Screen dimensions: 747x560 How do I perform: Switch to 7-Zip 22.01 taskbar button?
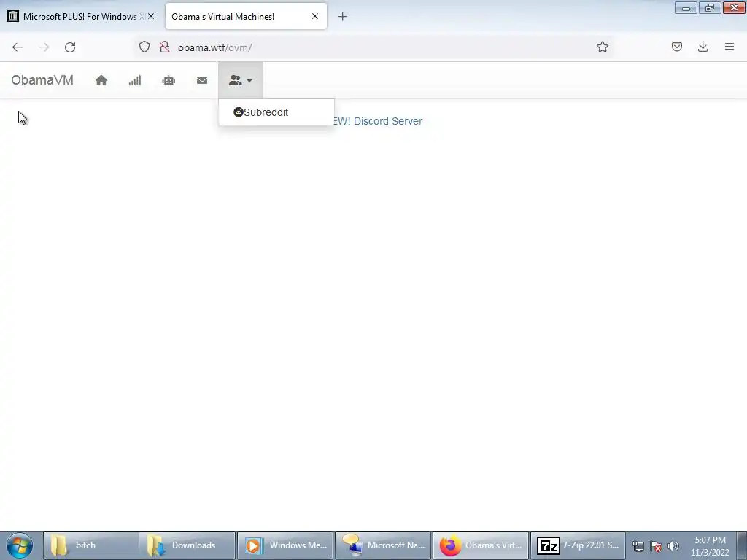pos(578,545)
